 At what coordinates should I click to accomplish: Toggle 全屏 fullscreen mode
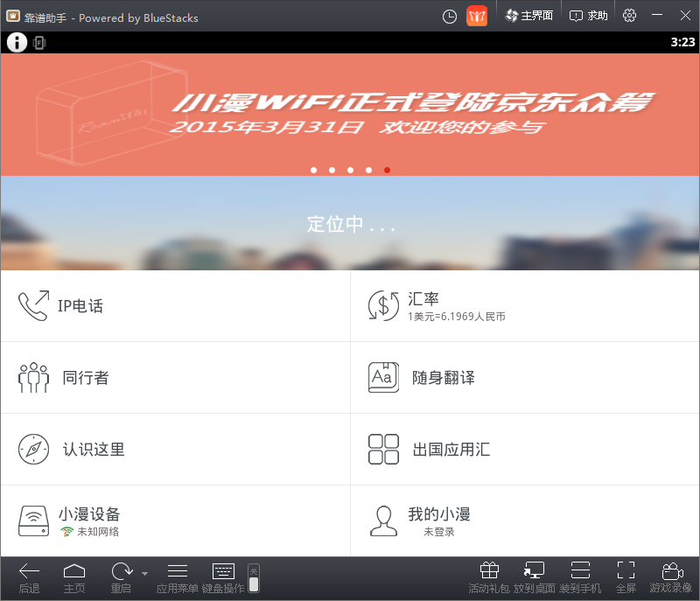coord(626,577)
